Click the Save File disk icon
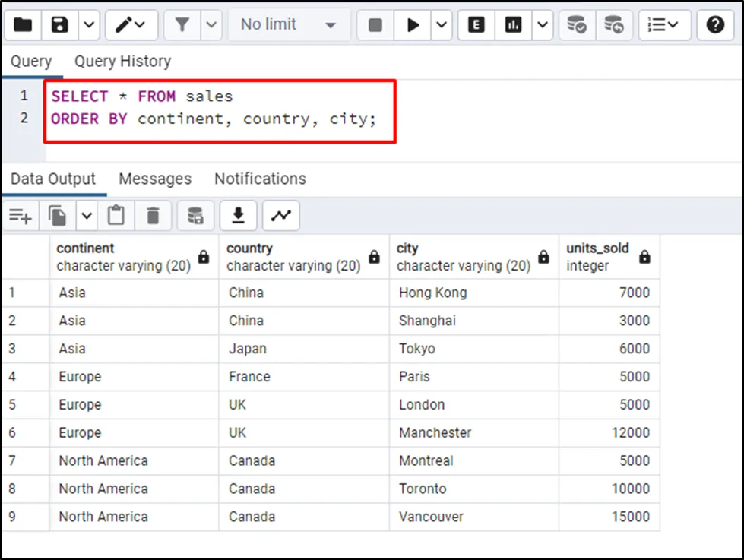Screen dimensions: 744x560 [60, 25]
